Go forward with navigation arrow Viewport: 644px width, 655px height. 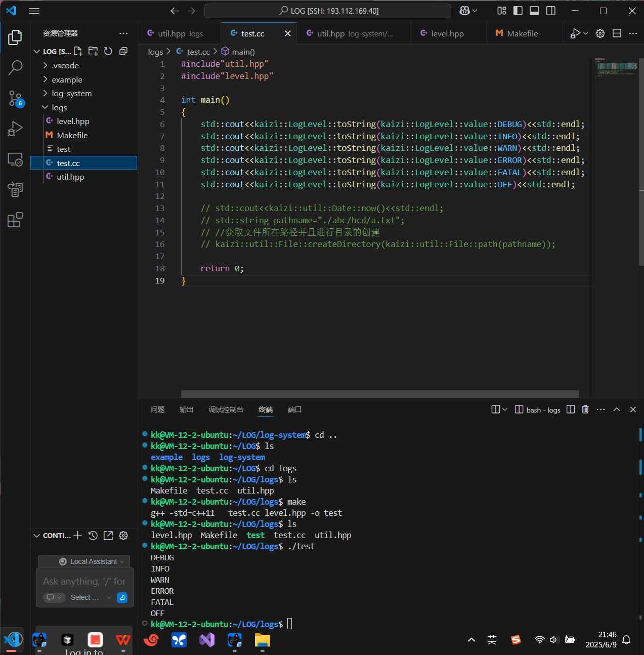click(191, 11)
